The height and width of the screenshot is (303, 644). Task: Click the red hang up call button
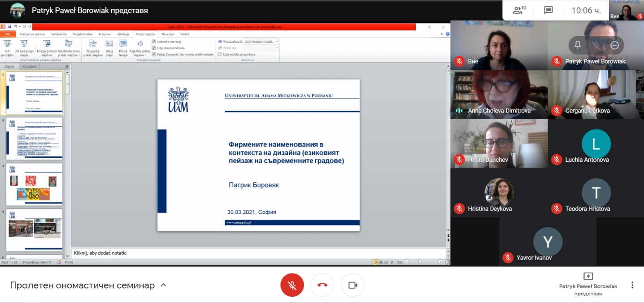pos(322,285)
